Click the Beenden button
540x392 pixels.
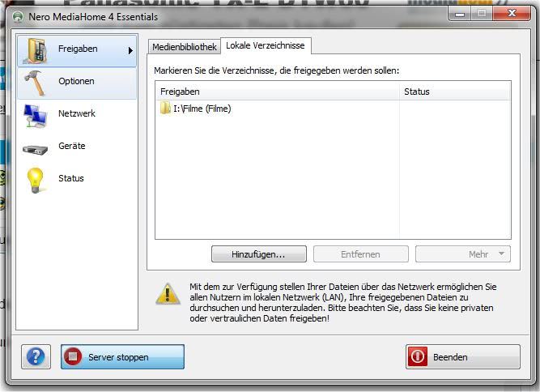(x=462, y=356)
